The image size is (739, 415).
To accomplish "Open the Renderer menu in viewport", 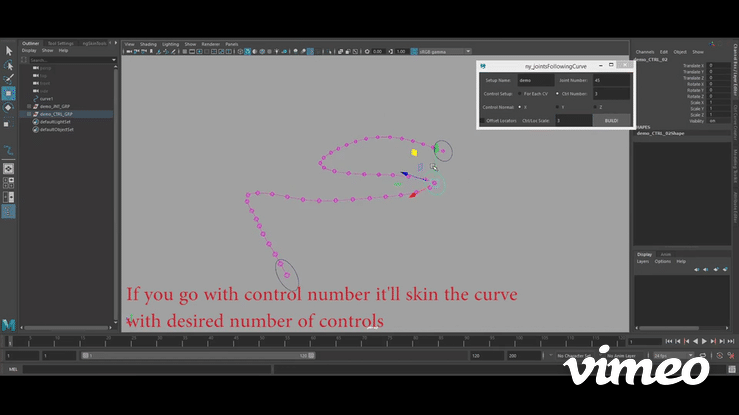I will [x=211, y=44].
